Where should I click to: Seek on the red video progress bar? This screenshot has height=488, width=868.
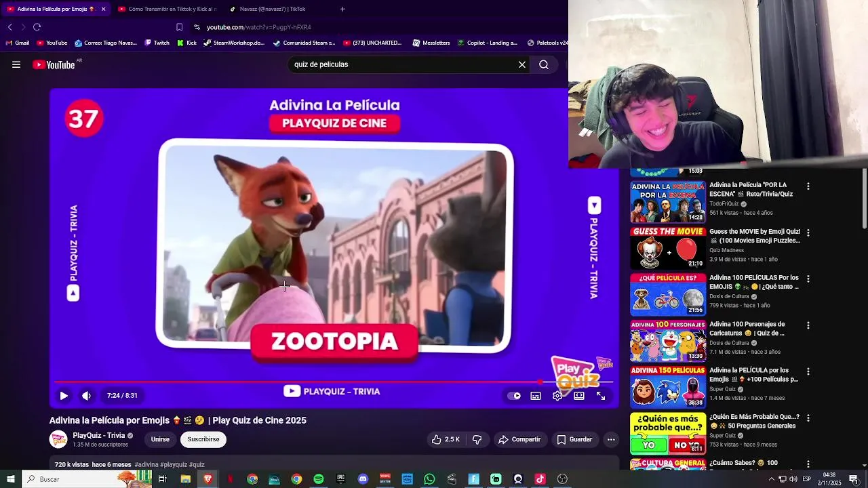(334, 382)
